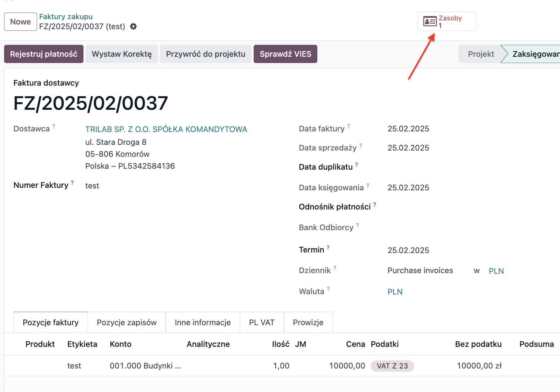Screen dimensions: 560x392
Task: Click the large FZ/2025/02/0037 invoice title
Action: (x=91, y=103)
